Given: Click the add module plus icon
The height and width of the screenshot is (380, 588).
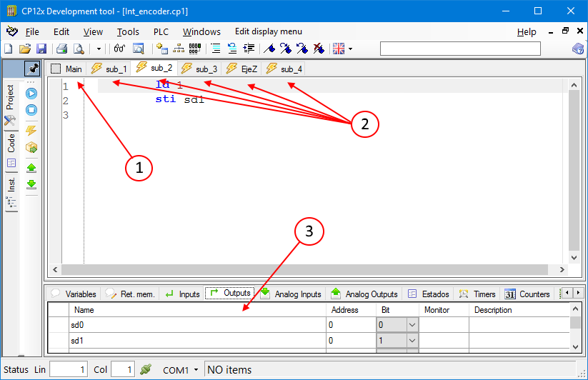Looking at the screenshot, I should (162, 49).
